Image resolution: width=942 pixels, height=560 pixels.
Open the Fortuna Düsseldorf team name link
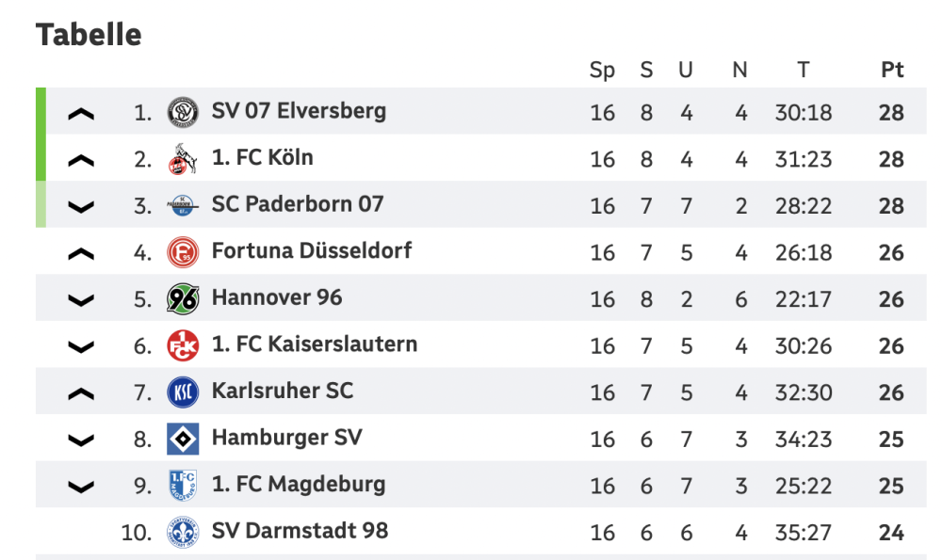point(312,251)
